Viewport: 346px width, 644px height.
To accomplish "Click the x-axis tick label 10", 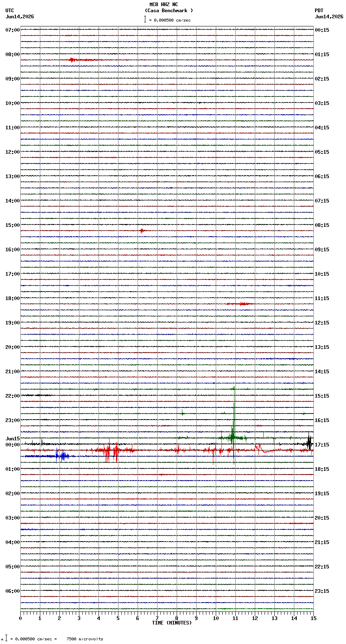I will [216, 618].
